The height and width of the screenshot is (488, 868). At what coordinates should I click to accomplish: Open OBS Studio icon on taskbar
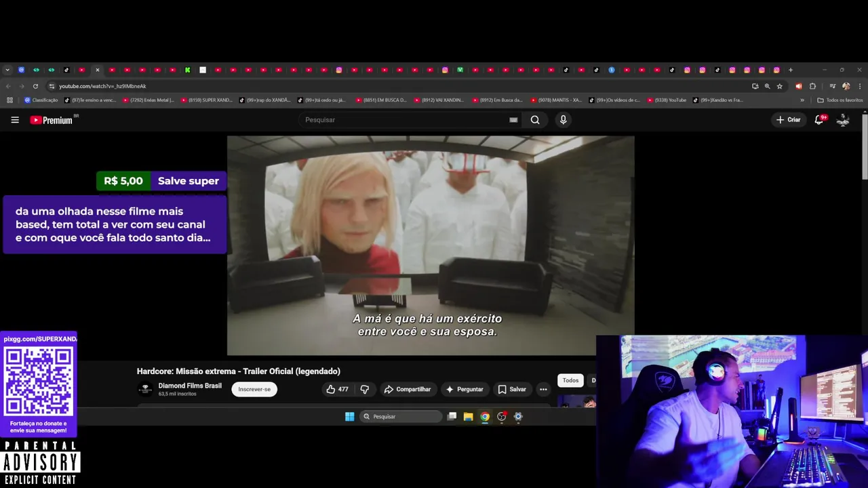(x=501, y=416)
